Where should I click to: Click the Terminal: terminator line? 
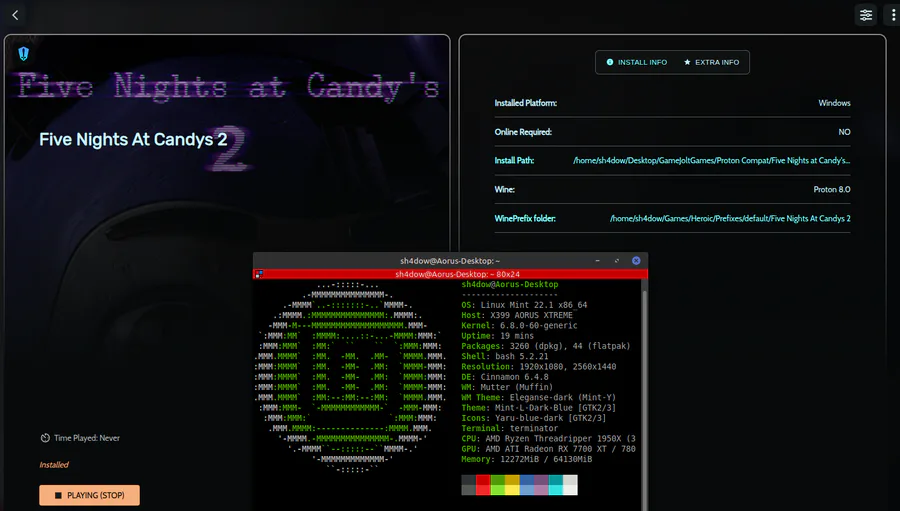510,428
